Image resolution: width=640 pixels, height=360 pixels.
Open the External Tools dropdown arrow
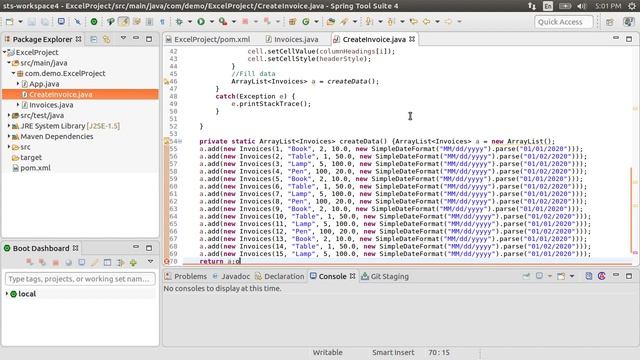[233, 22]
